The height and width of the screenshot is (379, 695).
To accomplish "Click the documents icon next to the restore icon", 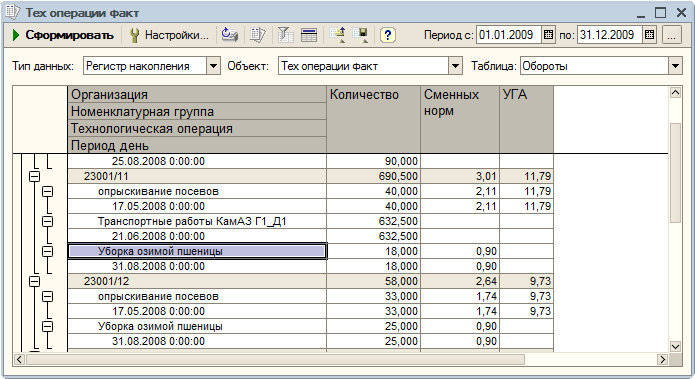I will click(257, 35).
